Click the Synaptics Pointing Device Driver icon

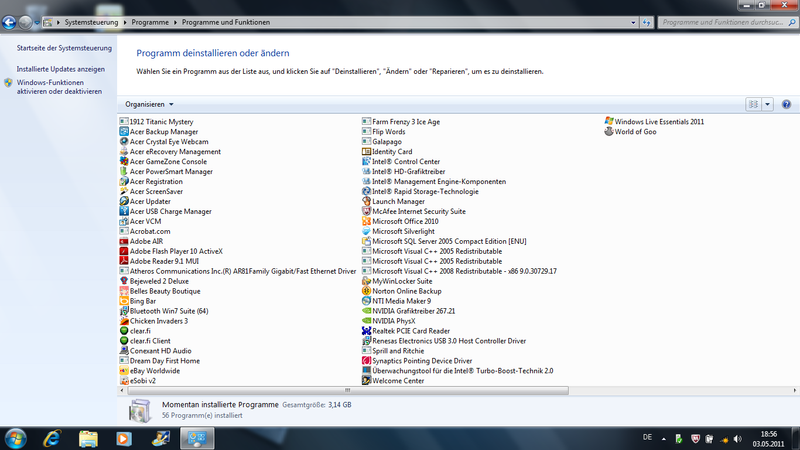pyautogui.click(x=366, y=361)
